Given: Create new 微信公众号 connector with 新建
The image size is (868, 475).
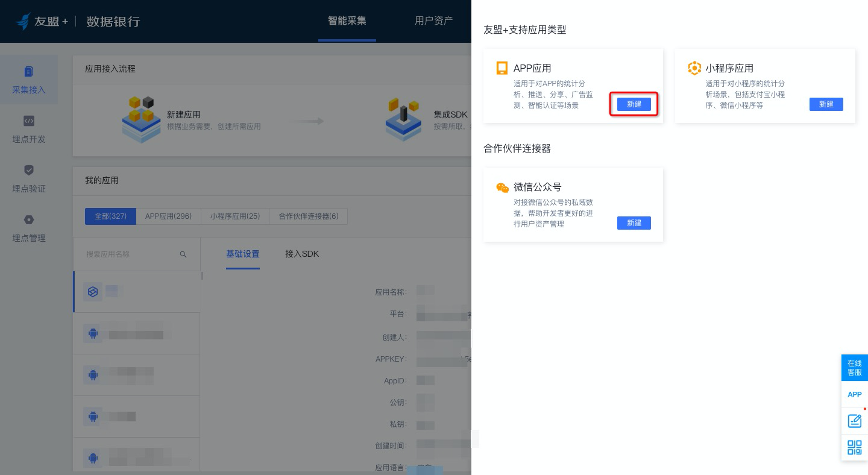Looking at the screenshot, I should coord(634,223).
